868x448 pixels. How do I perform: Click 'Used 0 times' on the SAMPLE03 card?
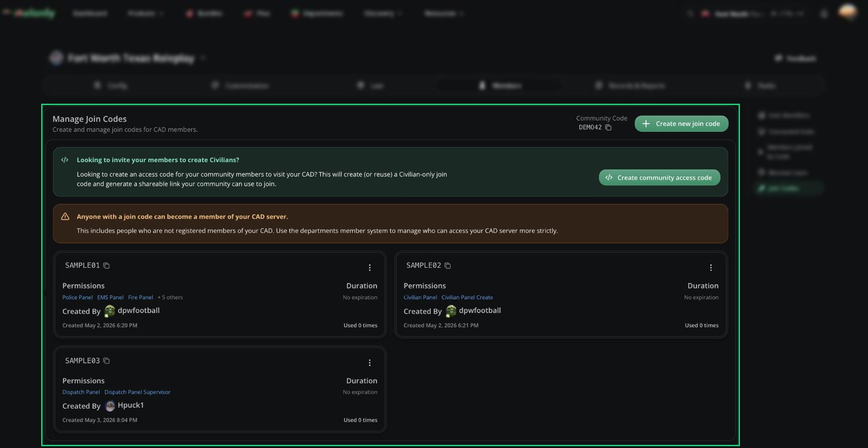pyautogui.click(x=360, y=420)
